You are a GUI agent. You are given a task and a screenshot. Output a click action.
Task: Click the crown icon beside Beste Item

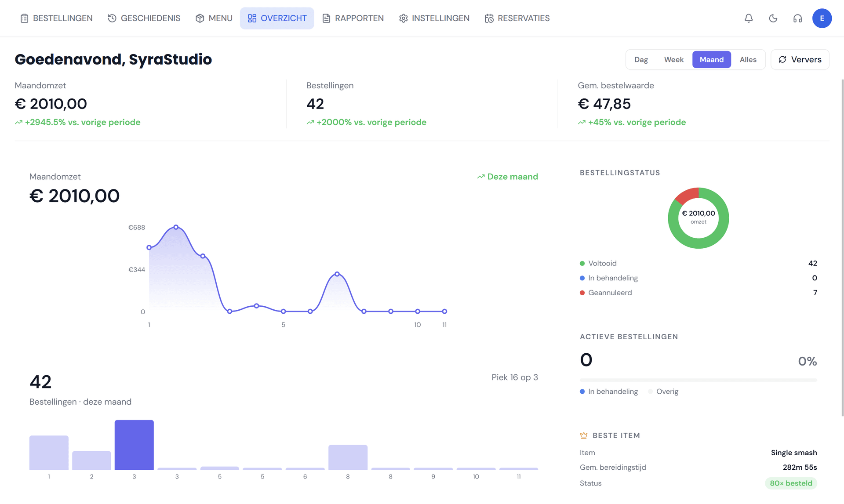pos(584,435)
